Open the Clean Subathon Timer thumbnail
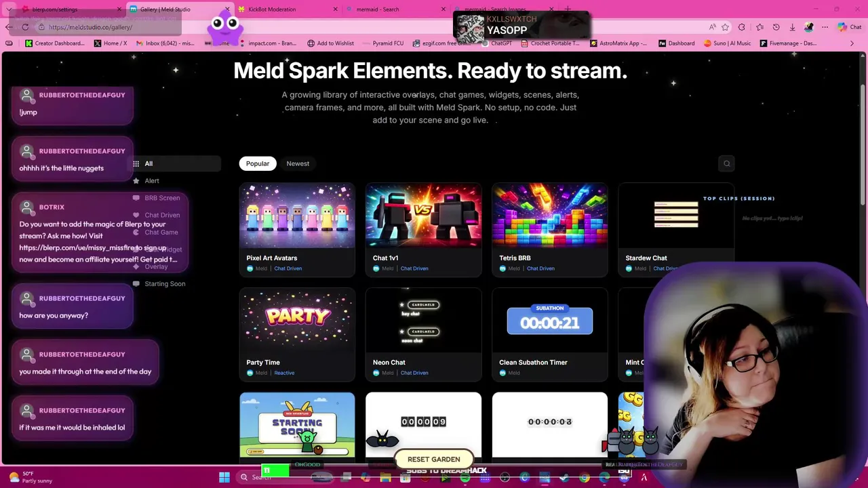The height and width of the screenshot is (488, 868). tap(550, 320)
